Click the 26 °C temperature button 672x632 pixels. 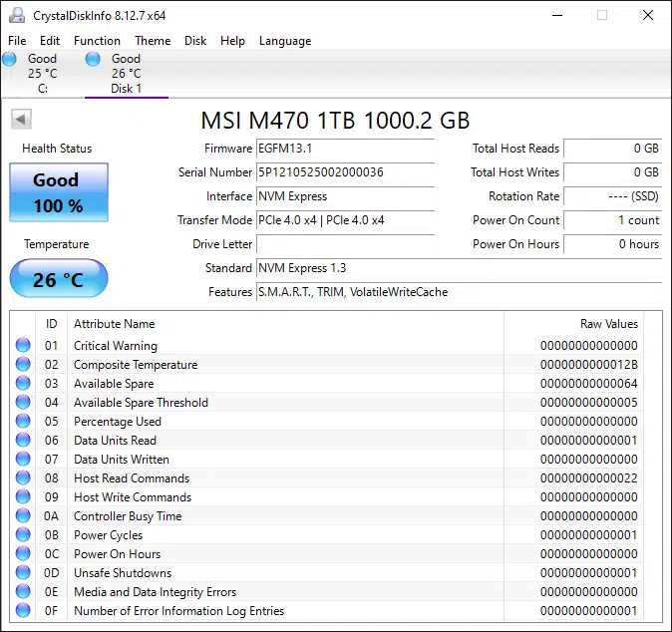(x=59, y=278)
